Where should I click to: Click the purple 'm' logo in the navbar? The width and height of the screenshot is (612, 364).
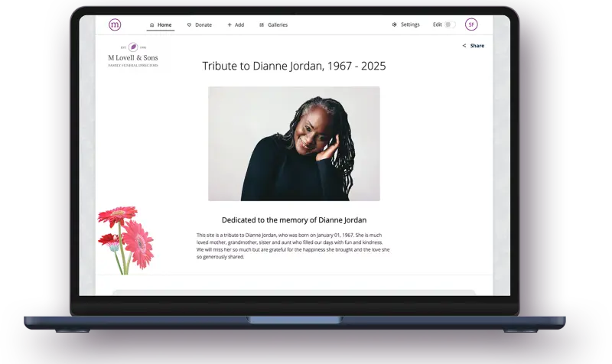click(x=115, y=24)
